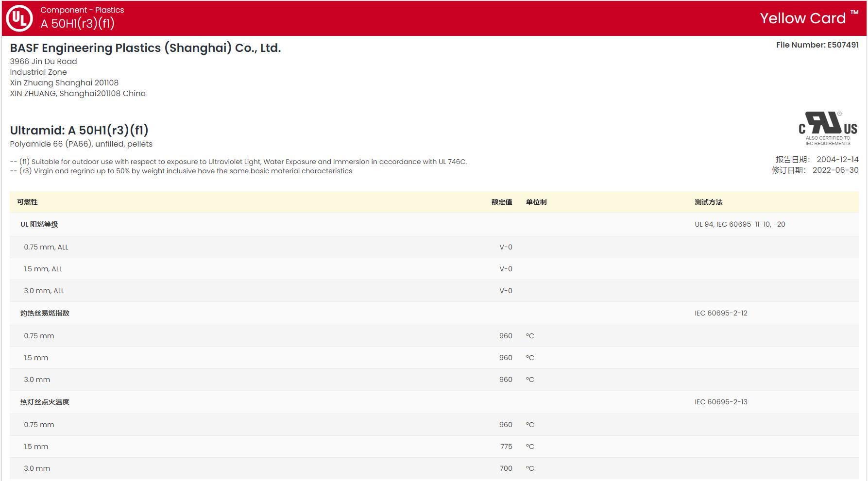This screenshot has height=481, width=868.
Task: Click the 额定值 column header
Action: [x=502, y=202]
